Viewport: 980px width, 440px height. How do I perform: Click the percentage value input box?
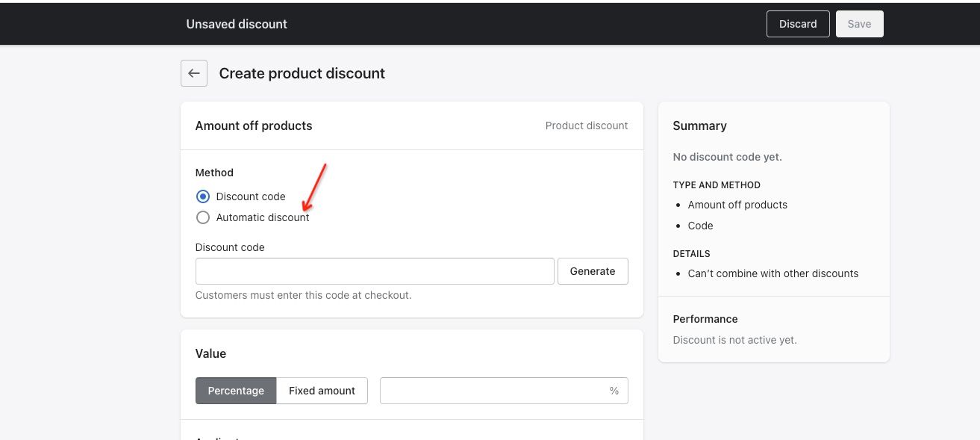point(493,391)
